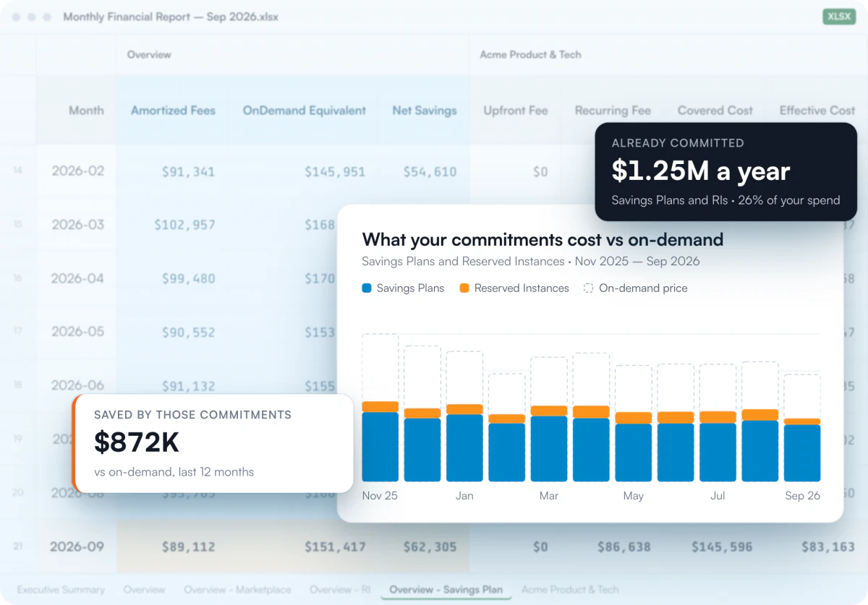Click the $1.25M a year commitment card

pyautogui.click(x=726, y=171)
